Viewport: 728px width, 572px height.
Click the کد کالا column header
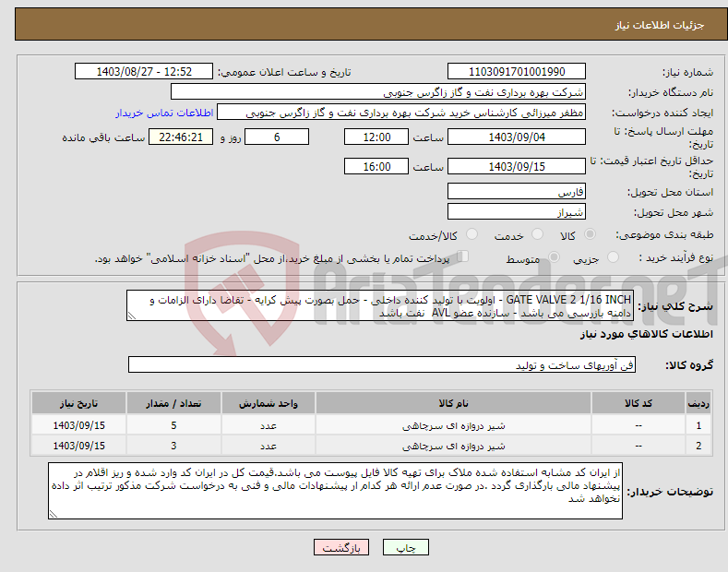pyautogui.click(x=638, y=403)
